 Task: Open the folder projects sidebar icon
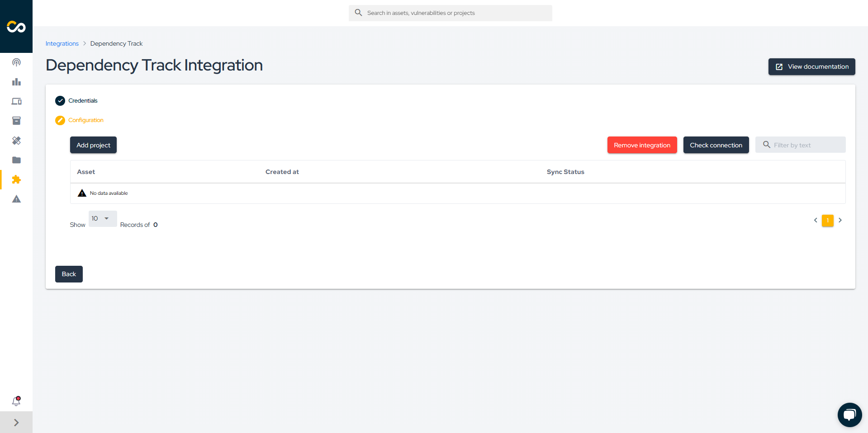[x=16, y=160]
